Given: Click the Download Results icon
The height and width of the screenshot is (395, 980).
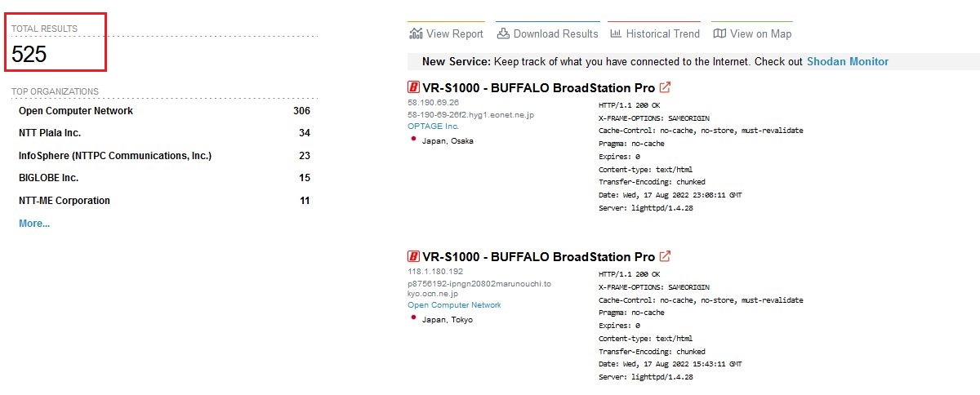Looking at the screenshot, I should (504, 33).
